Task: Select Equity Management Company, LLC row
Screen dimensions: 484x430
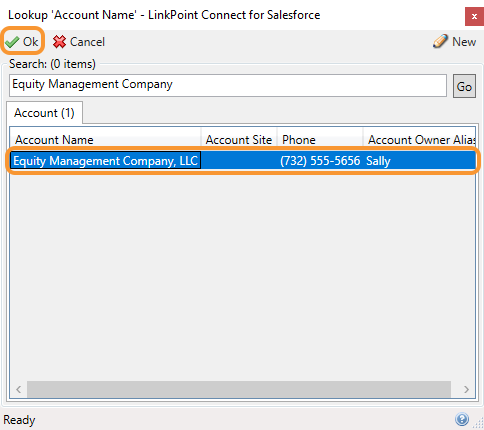Action: click(243, 161)
